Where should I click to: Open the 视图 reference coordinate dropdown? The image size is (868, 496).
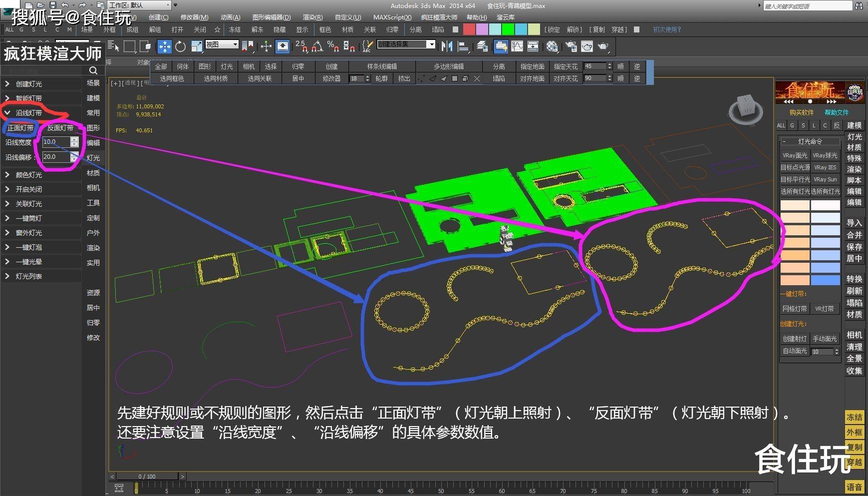(222, 44)
